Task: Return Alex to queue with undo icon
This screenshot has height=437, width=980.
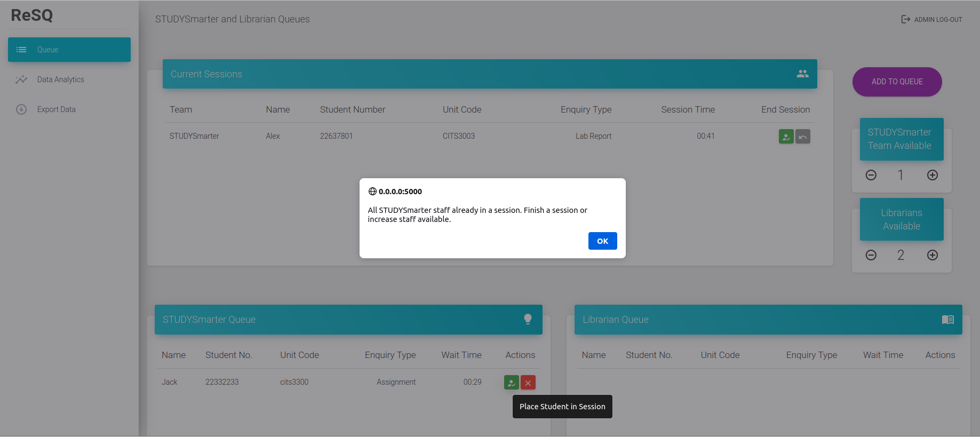Action: pos(803,137)
